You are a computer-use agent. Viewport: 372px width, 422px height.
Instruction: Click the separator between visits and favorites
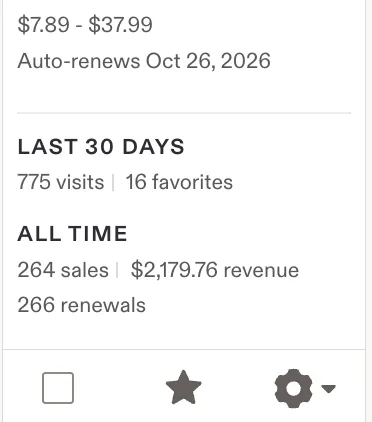click(114, 183)
